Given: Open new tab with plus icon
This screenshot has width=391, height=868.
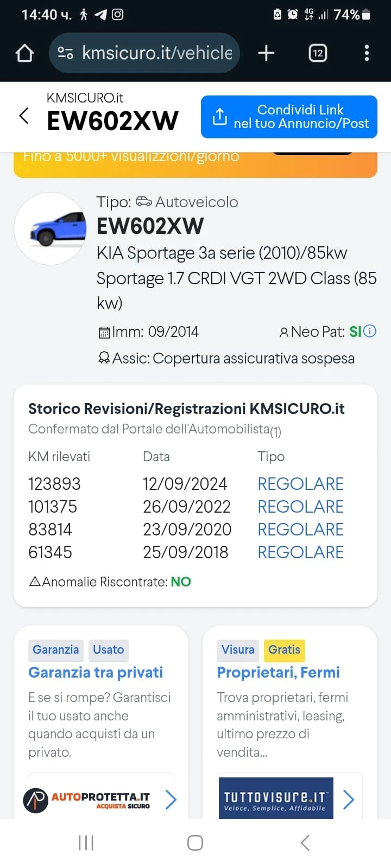Looking at the screenshot, I should (x=266, y=53).
